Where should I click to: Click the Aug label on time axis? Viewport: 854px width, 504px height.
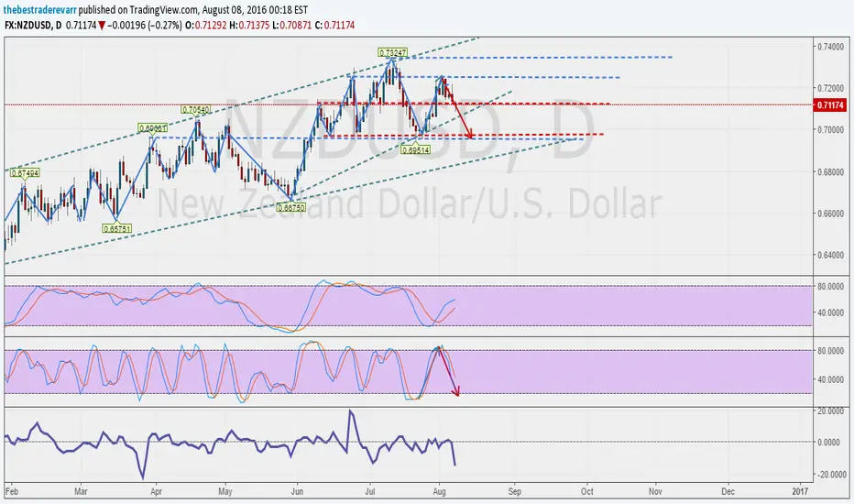[440, 491]
